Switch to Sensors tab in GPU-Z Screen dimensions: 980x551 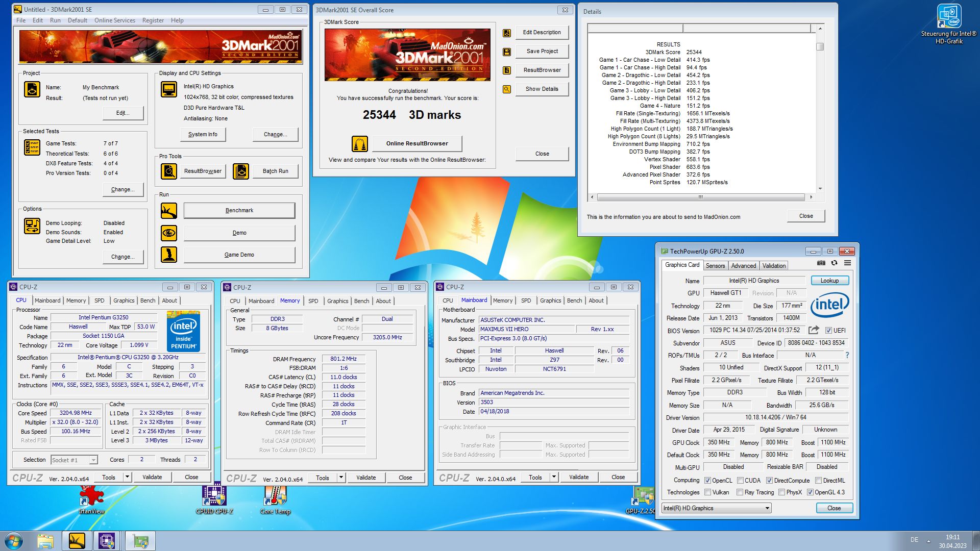tap(715, 266)
